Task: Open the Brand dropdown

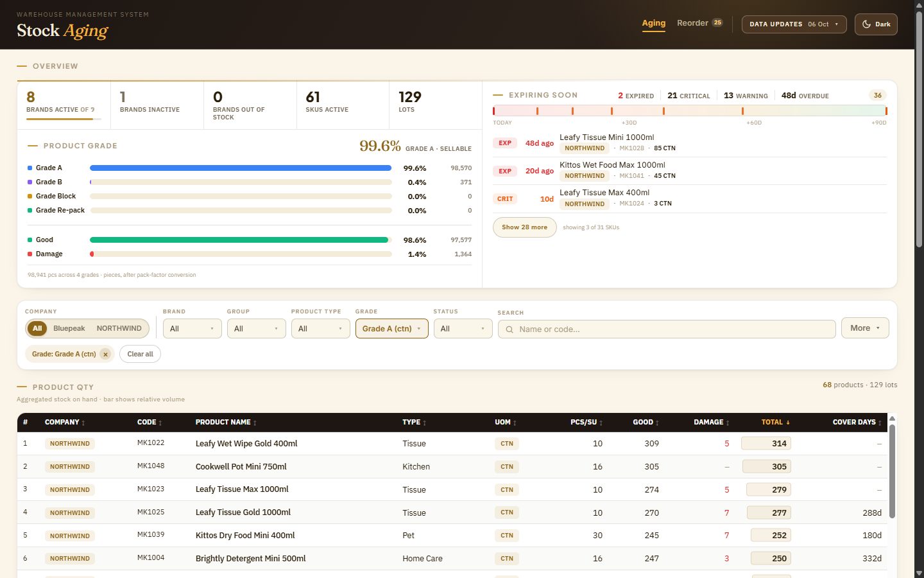Action: (192, 328)
